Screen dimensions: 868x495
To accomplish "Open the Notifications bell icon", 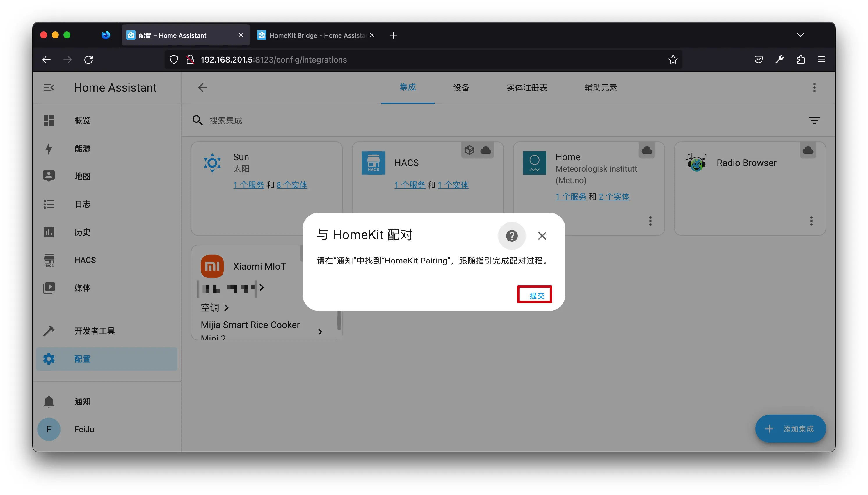I will click(x=49, y=401).
